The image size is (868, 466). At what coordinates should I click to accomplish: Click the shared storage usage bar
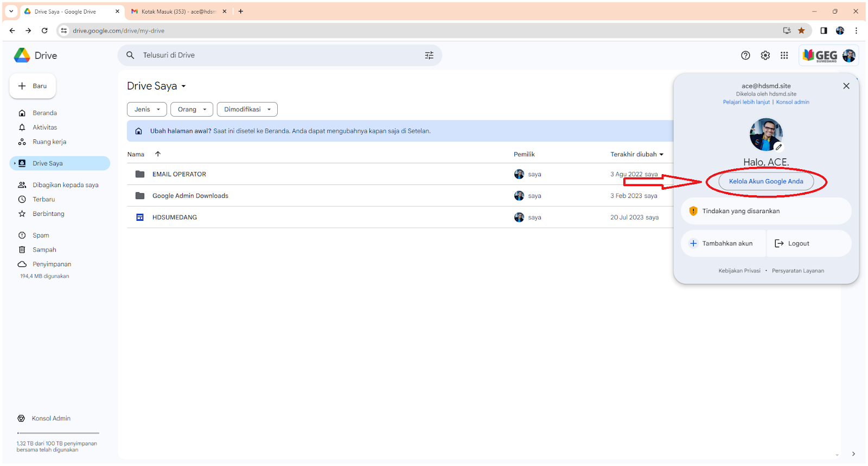pos(58,433)
